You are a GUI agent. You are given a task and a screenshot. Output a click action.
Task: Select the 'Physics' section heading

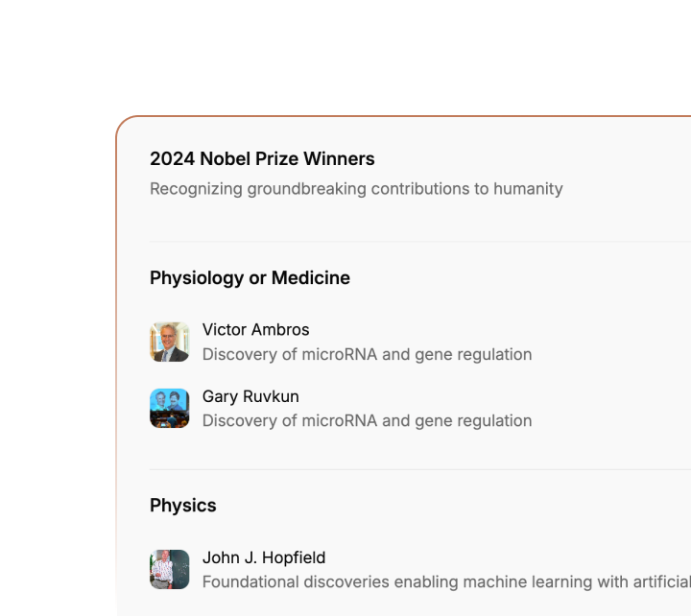click(183, 506)
